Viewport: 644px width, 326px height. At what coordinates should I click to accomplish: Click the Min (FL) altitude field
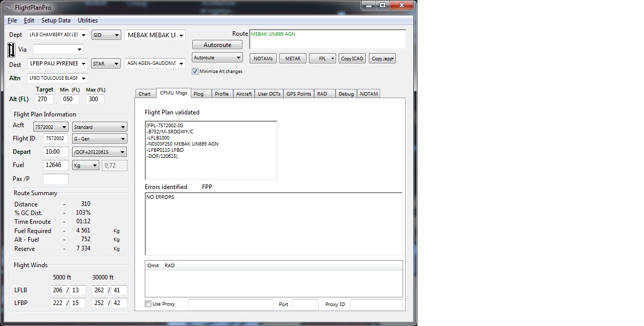[x=70, y=99]
